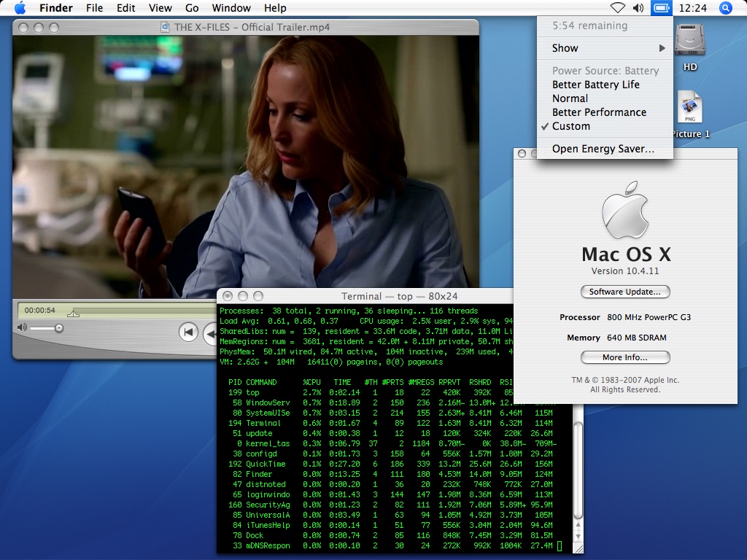747x560 pixels.
Task: Click Version 10.4.11 text
Action: (x=625, y=271)
